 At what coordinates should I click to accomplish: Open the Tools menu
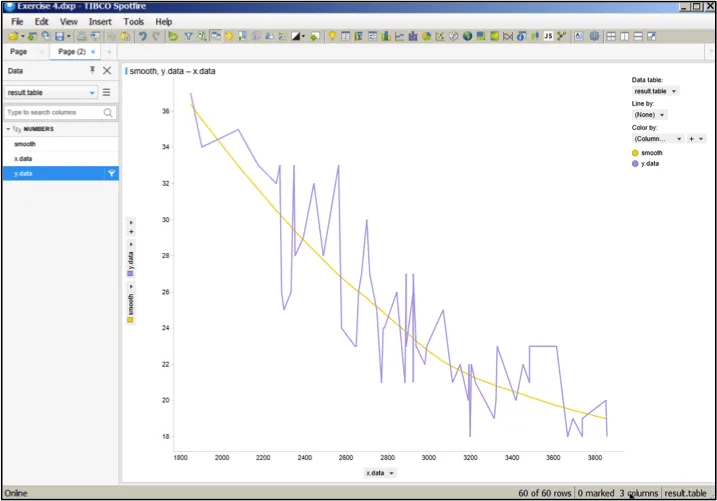(134, 21)
